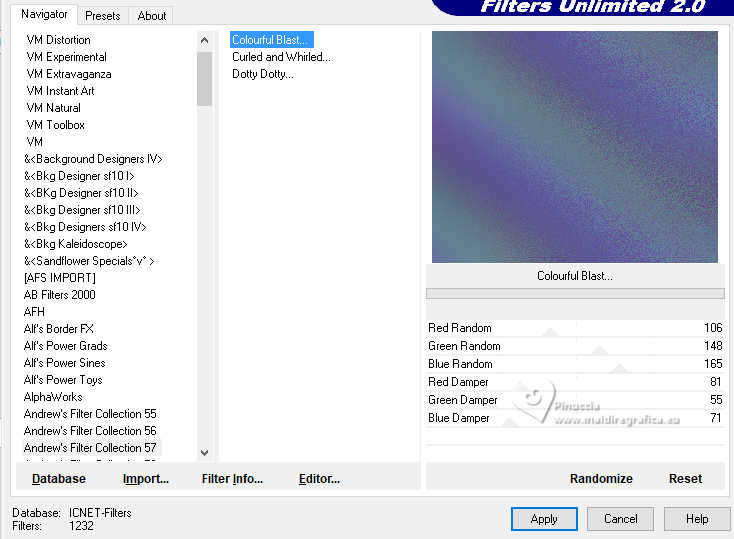The width and height of the screenshot is (734, 539).
Task: Select the plain VM category
Action: [x=35, y=142]
